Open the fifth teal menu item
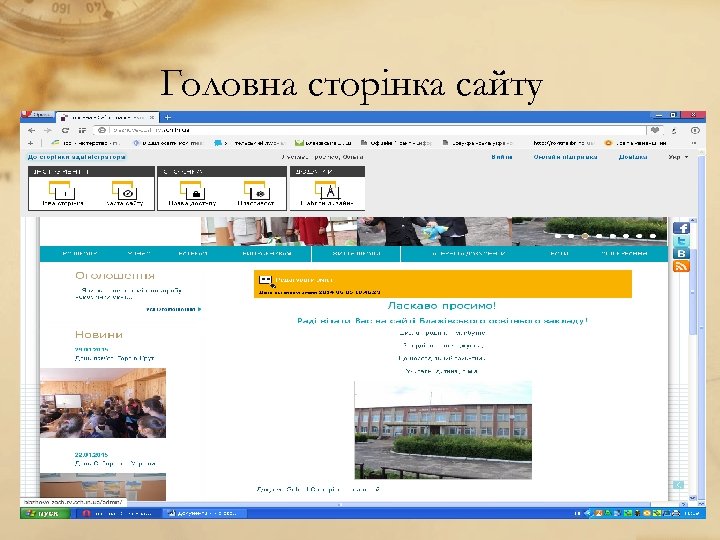Image resolution: width=720 pixels, height=540 pixels. (356, 253)
